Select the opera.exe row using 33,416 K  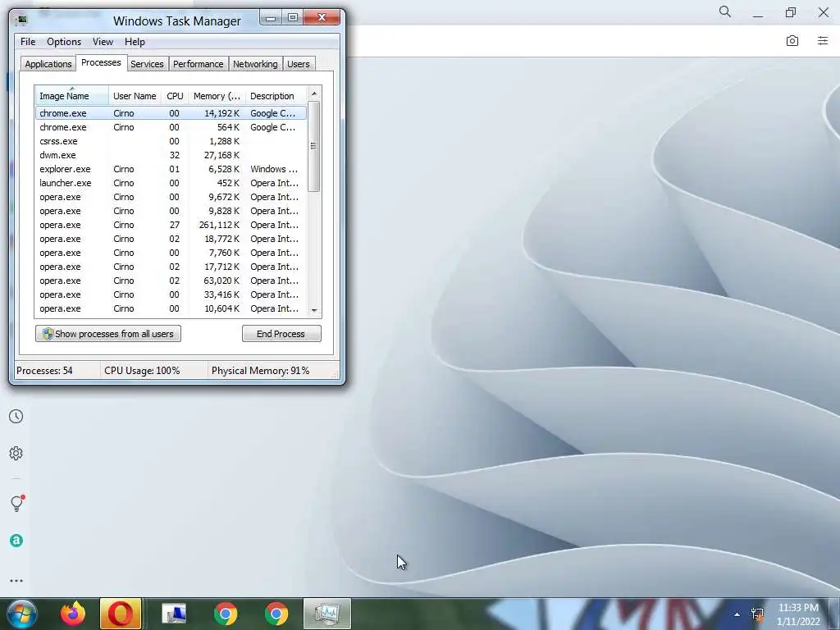point(171,294)
